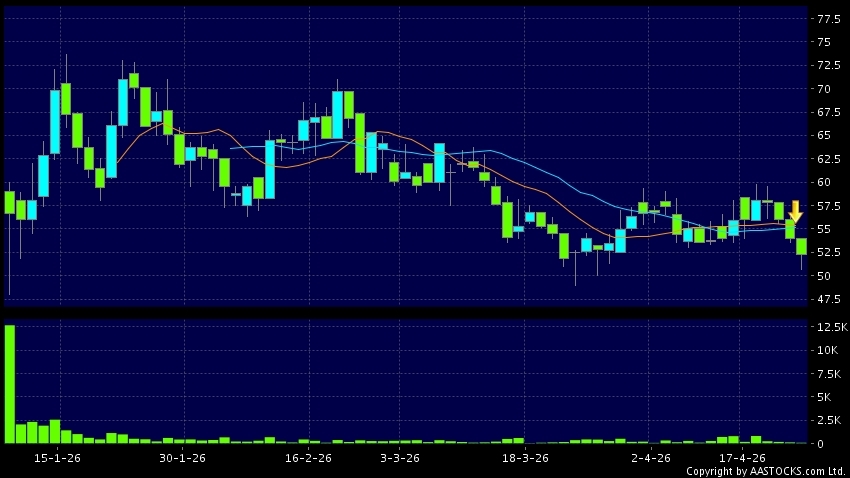Click the 12.5K volume axis label
850x478 pixels.
coord(830,327)
